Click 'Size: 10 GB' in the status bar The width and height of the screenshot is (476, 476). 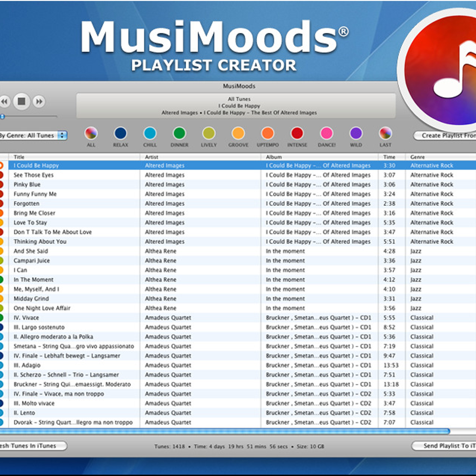pyautogui.click(x=310, y=446)
